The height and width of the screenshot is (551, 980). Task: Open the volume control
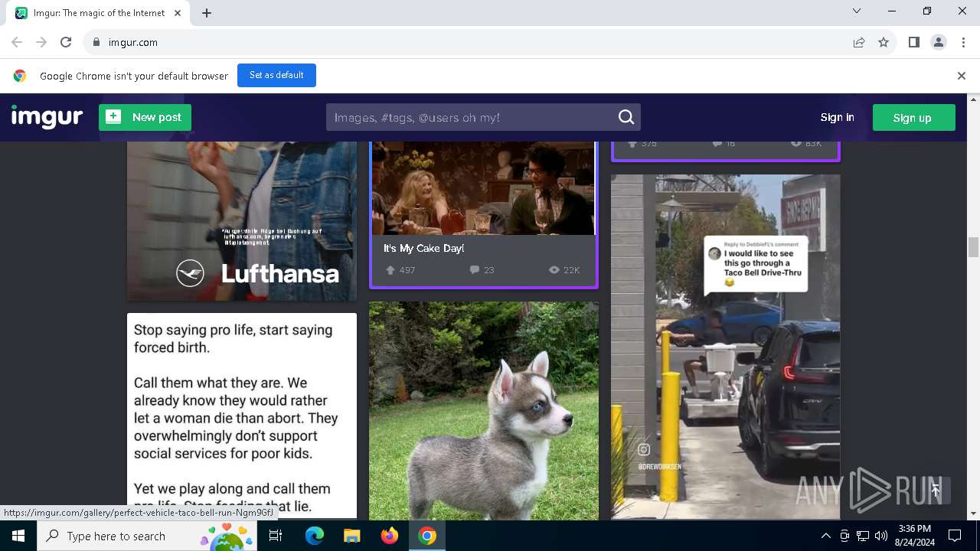click(x=881, y=536)
